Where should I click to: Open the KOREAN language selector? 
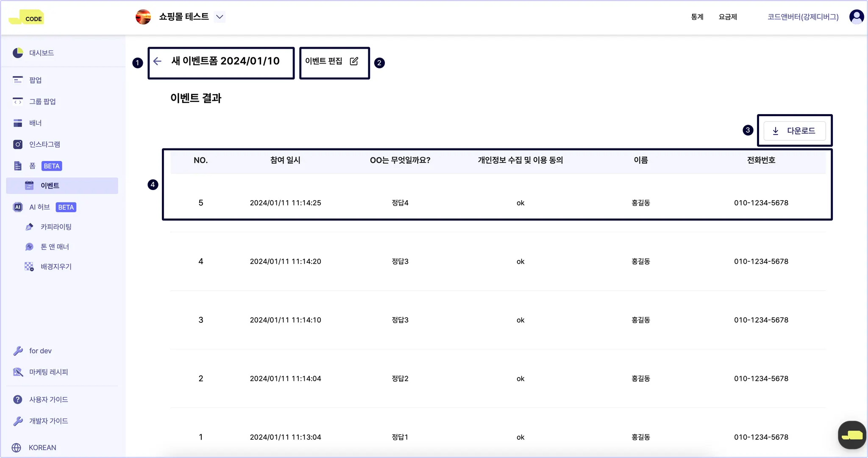42,447
